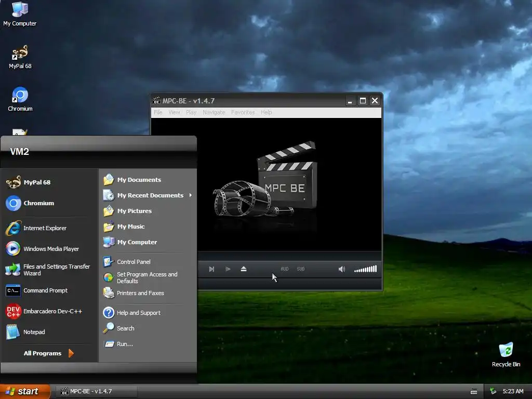Click the AUD audio track button
532x399 pixels.
285,269
